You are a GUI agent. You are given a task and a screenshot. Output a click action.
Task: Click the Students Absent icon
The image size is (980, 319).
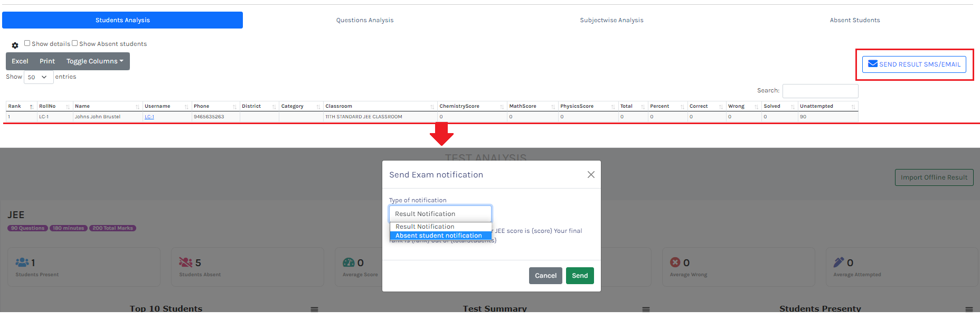click(186, 262)
